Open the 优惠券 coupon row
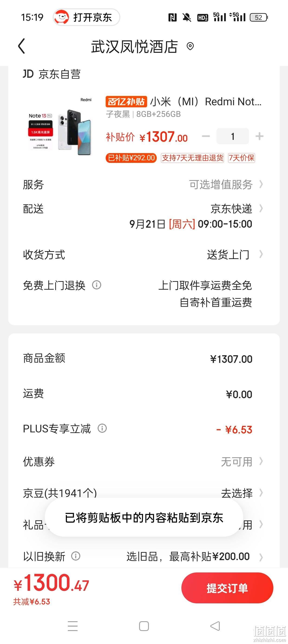The width and height of the screenshot is (288, 644). tap(144, 461)
